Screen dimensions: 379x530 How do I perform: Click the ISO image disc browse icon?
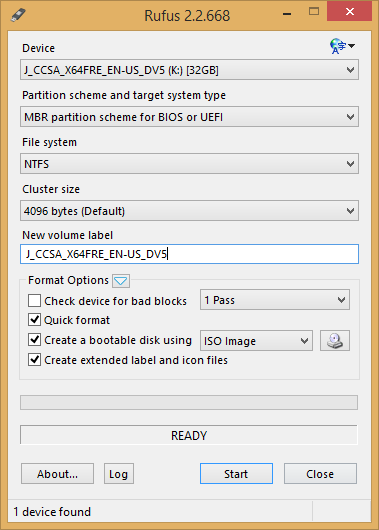pyautogui.click(x=335, y=341)
